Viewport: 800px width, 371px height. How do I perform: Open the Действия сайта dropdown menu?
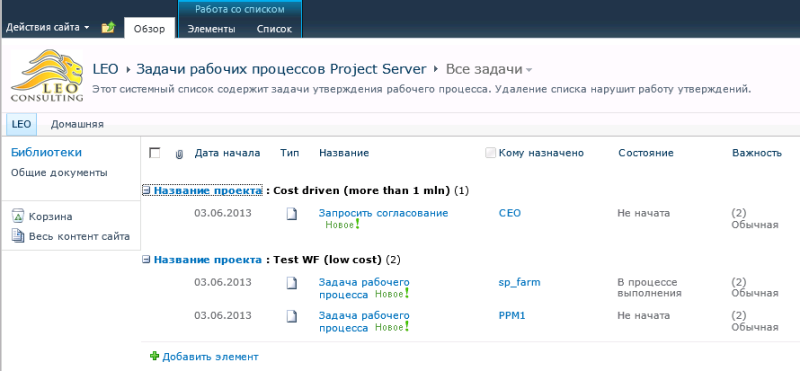click(x=47, y=28)
